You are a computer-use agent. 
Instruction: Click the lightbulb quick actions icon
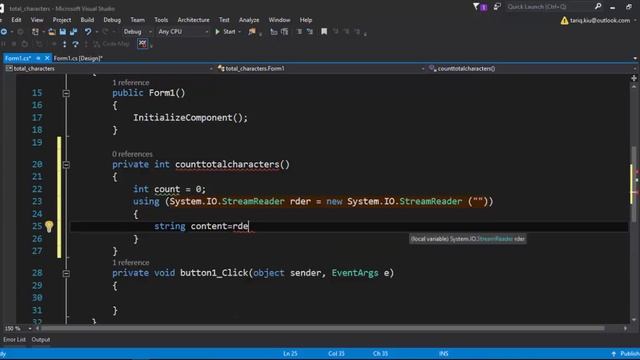[49, 226]
